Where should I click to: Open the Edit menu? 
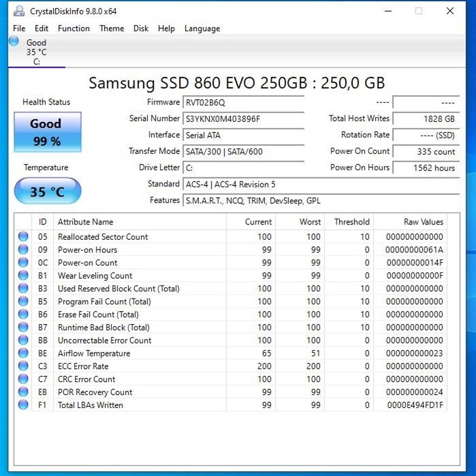(x=41, y=28)
